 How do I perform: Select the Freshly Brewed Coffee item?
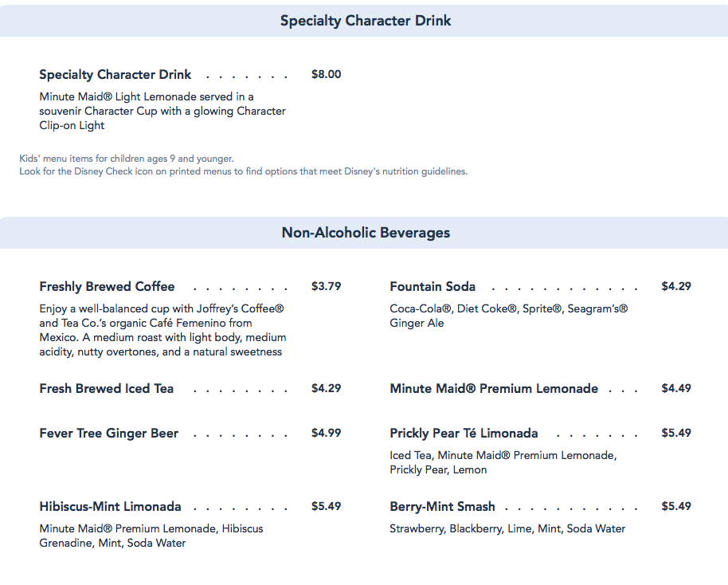click(107, 287)
